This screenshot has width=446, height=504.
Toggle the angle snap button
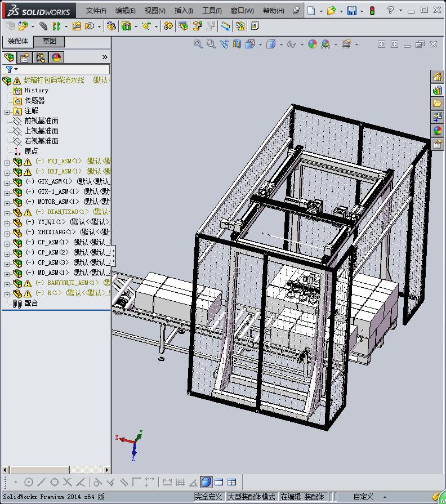(193, 482)
